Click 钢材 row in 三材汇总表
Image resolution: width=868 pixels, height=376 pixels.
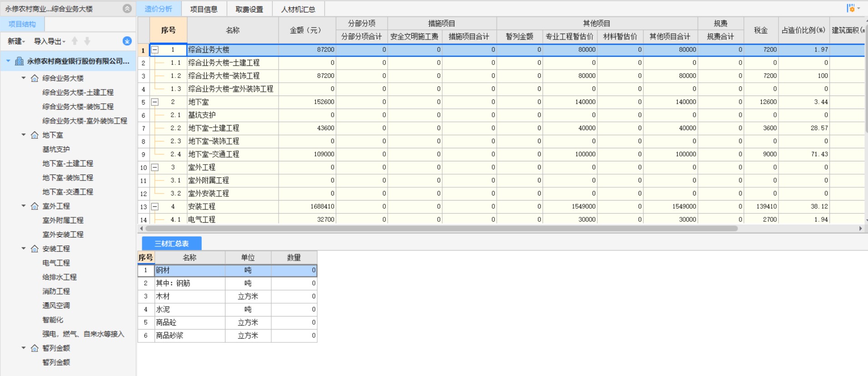point(227,271)
